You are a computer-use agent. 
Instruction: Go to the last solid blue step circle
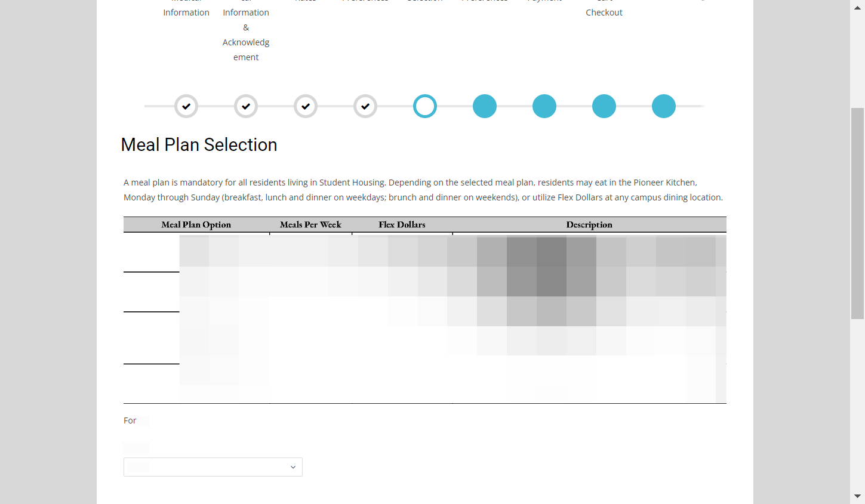point(664,106)
